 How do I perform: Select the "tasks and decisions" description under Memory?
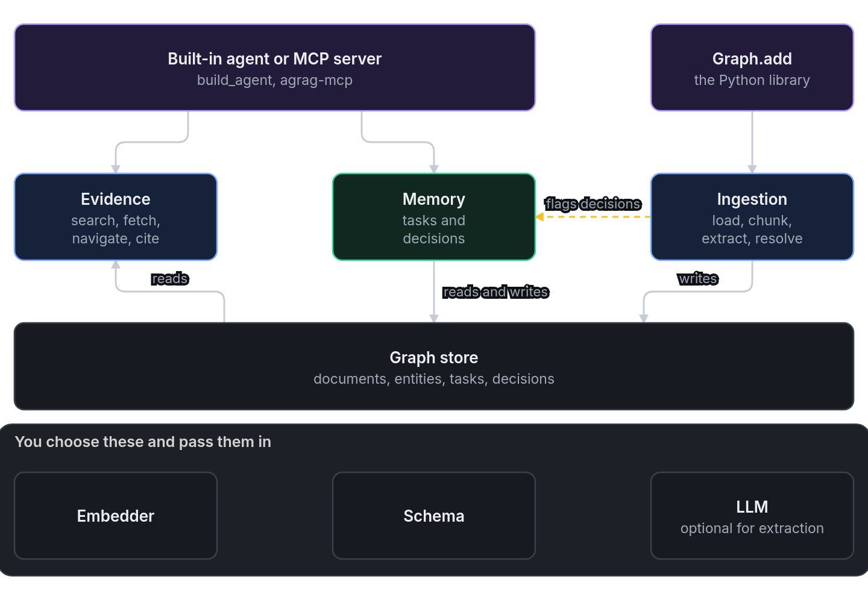tap(433, 230)
